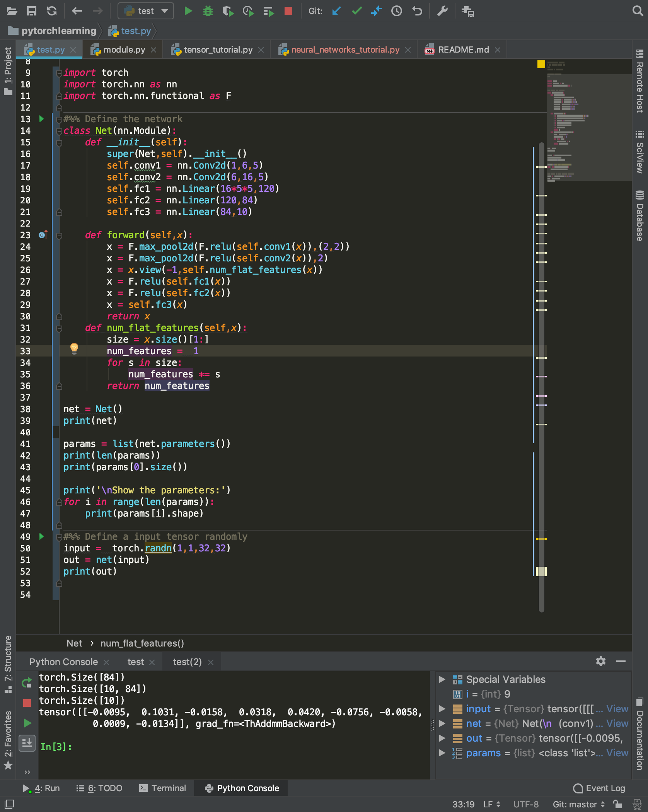Synchronize files with the refresh toolbar icon
Viewport: 648px width, 812px height.
[x=52, y=11]
